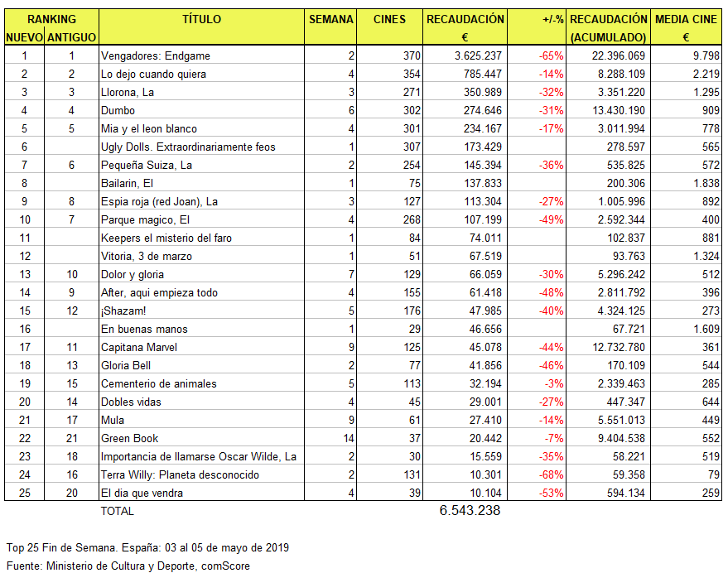
Task: Select the MEDIA CINE header cell
Action: point(686,19)
